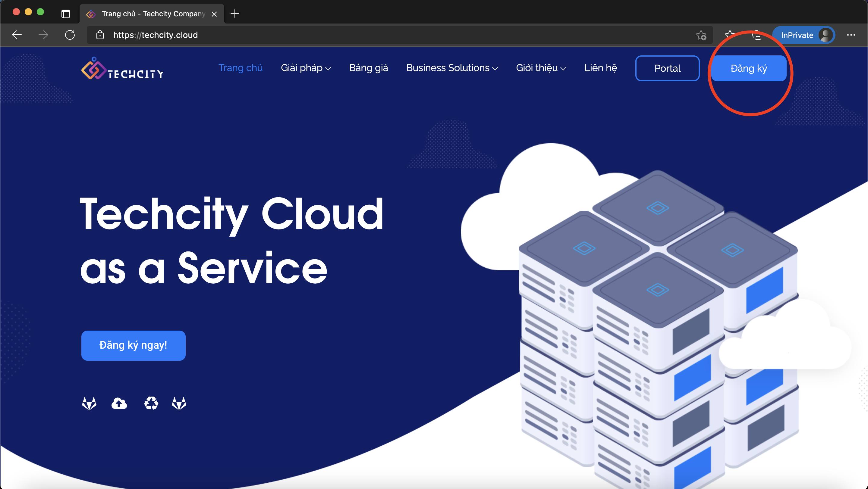The height and width of the screenshot is (489, 868).
Task: Click the server stack illustration
Action: tap(659, 330)
